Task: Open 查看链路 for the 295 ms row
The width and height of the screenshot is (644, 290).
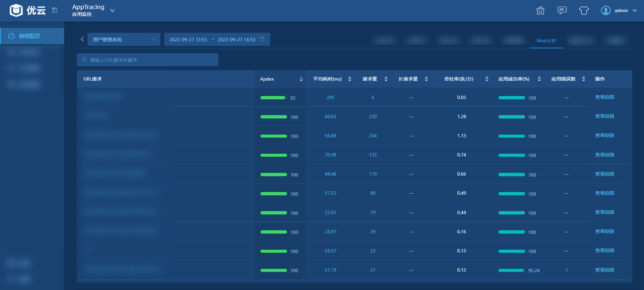Action: click(x=605, y=97)
